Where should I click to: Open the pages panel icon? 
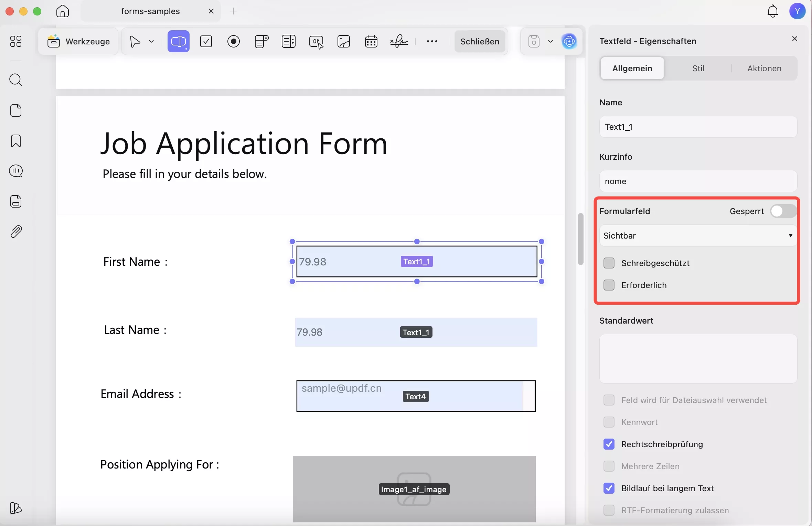[16, 111]
